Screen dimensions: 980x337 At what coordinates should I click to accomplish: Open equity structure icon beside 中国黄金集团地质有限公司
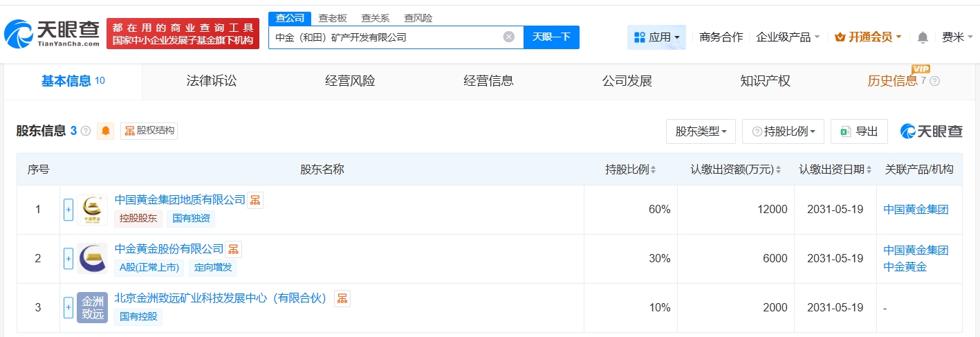(x=255, y=200)
